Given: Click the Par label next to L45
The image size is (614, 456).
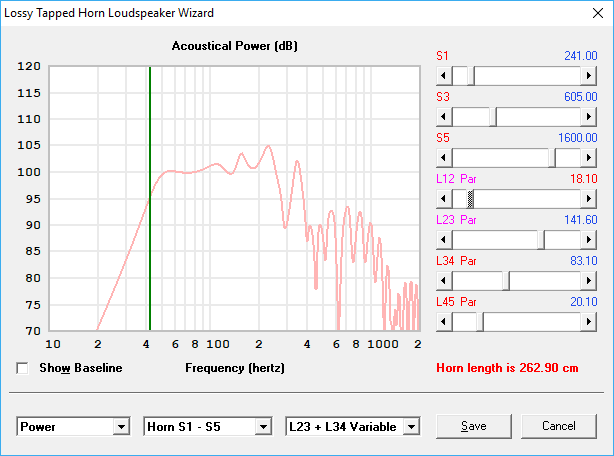Looking at the screenshot, I should tap(468, 301).
